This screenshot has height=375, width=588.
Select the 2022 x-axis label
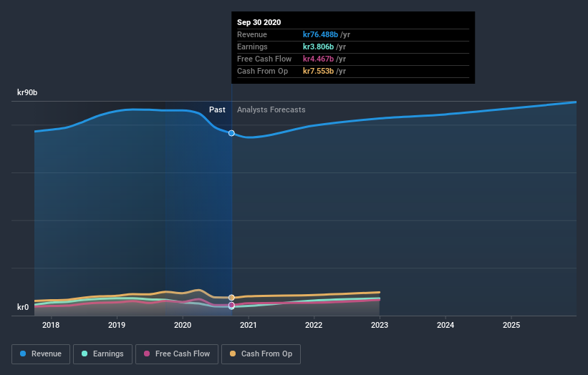pyautogui.click(x=314, y=325)
